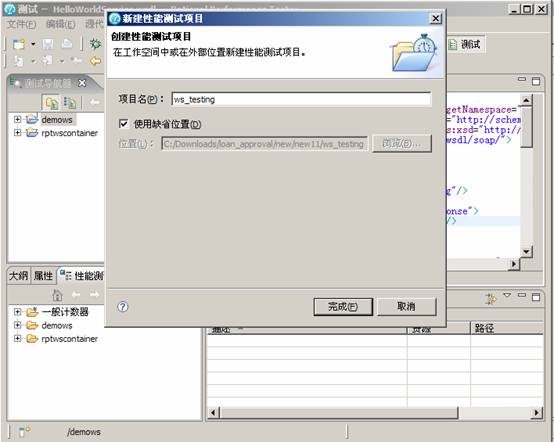Click the back arrow in lower-left panel

click(76, 294)
